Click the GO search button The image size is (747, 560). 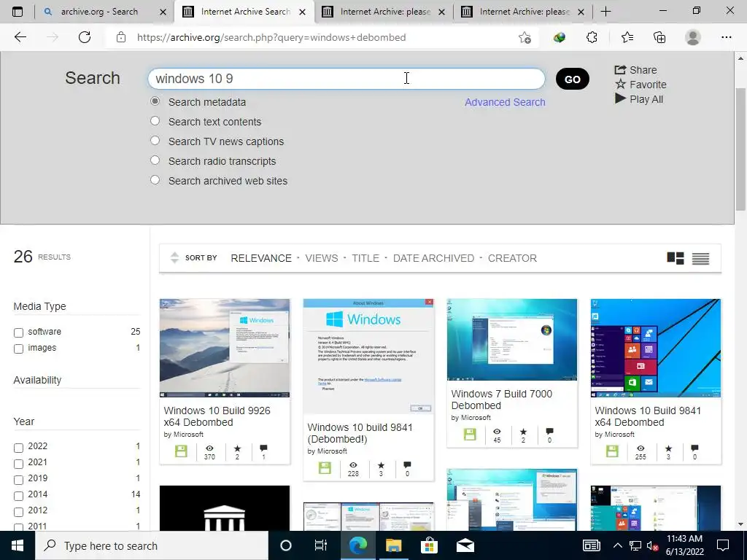(572, 79)
